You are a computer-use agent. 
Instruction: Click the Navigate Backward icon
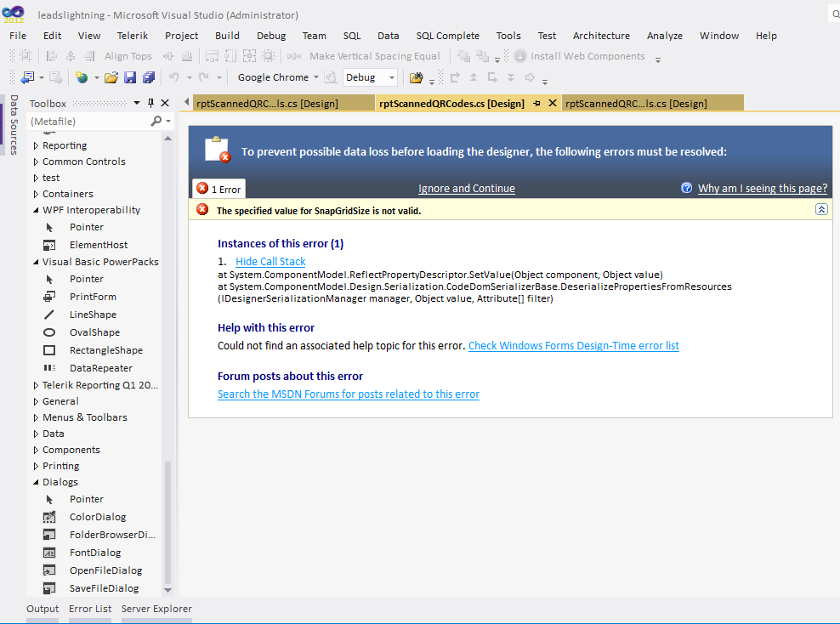click(28, 77)
